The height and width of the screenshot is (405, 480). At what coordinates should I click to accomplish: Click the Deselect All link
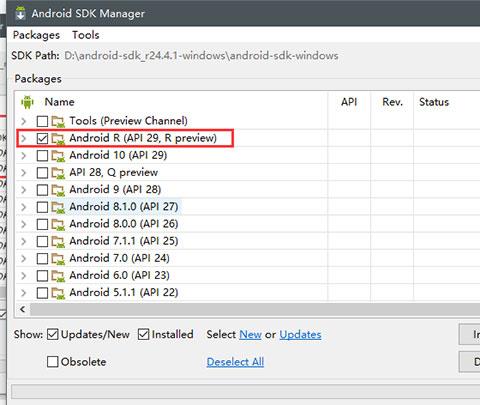[235, 362]
